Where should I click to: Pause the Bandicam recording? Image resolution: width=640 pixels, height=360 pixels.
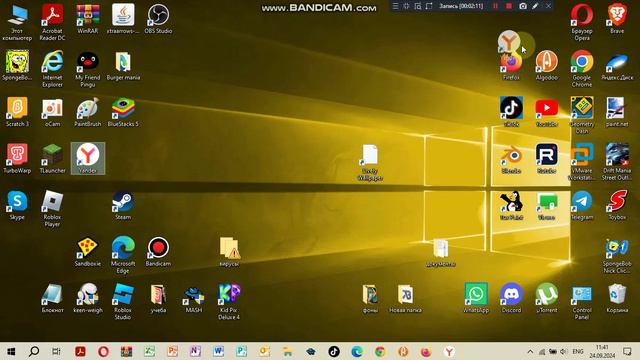[495, 6]
